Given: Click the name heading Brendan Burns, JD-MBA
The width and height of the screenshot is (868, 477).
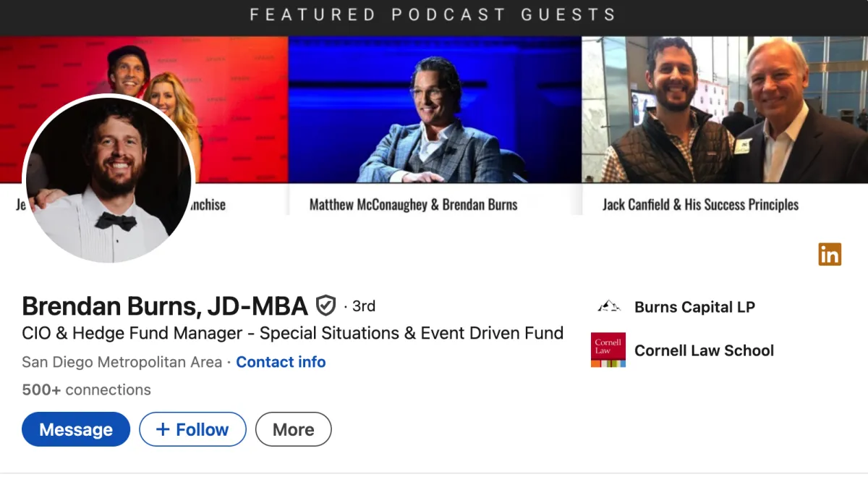Looking at the screenshot, I should click(x=165, y=306).
